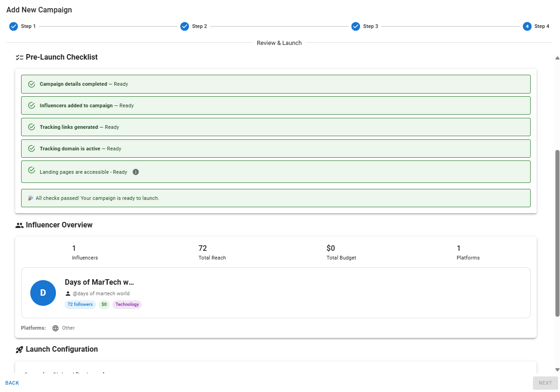Click the blue D influencer avatar

tap(43, 293)
